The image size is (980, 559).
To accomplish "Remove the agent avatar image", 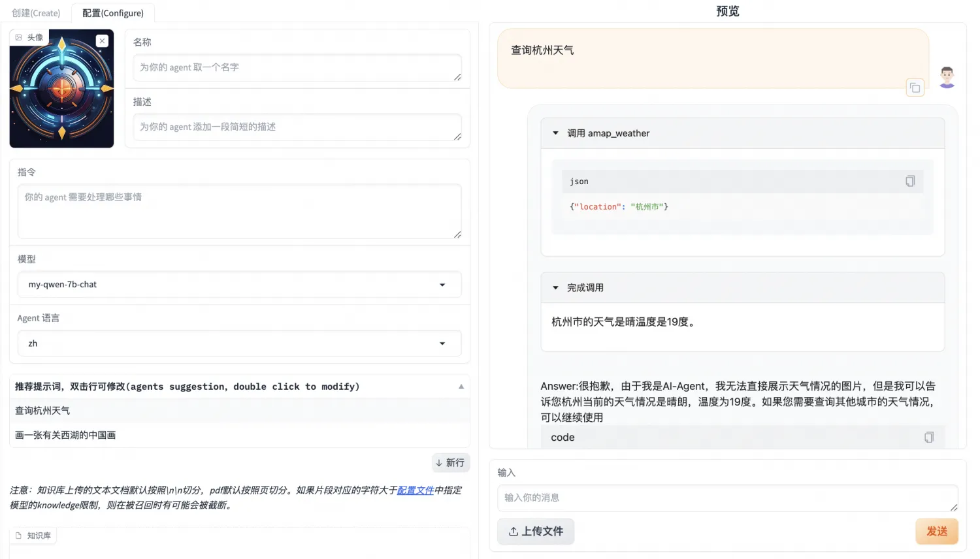I will [102, 40].
